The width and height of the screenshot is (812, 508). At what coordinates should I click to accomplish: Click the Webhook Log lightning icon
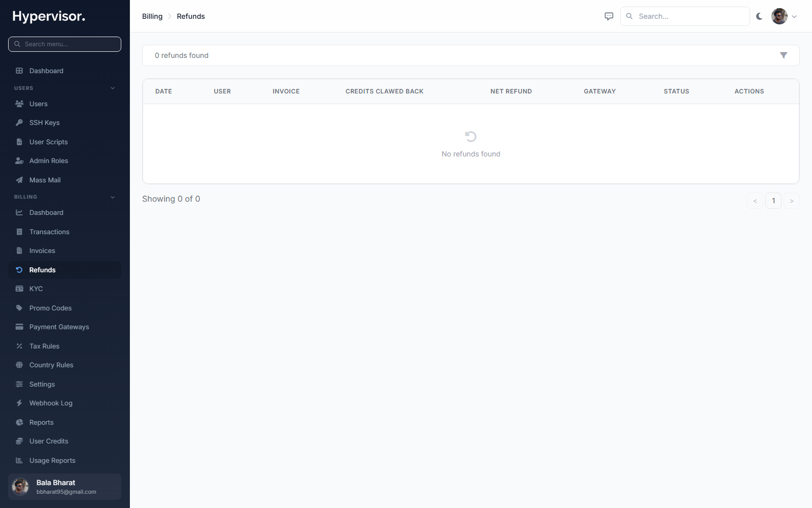coord(19,403)
